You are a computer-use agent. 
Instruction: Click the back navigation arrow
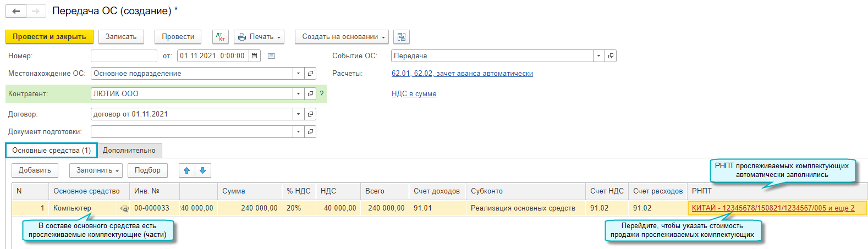tap(16, 11)
